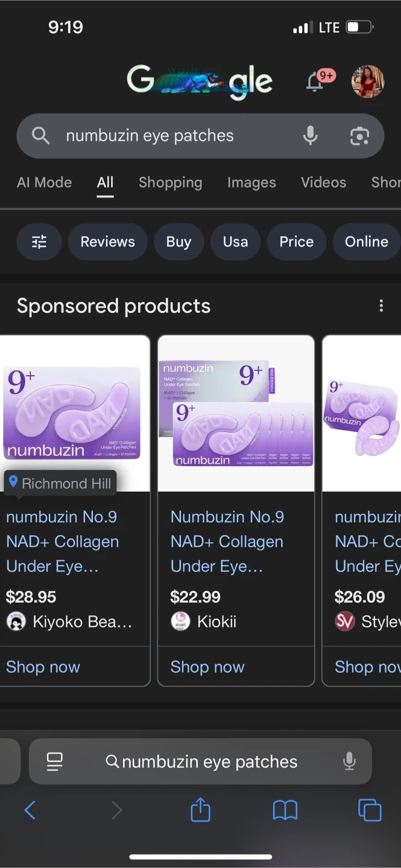Open the notifications bell
The height and width of the screenshot is (868, 401).
click(315, 82)
